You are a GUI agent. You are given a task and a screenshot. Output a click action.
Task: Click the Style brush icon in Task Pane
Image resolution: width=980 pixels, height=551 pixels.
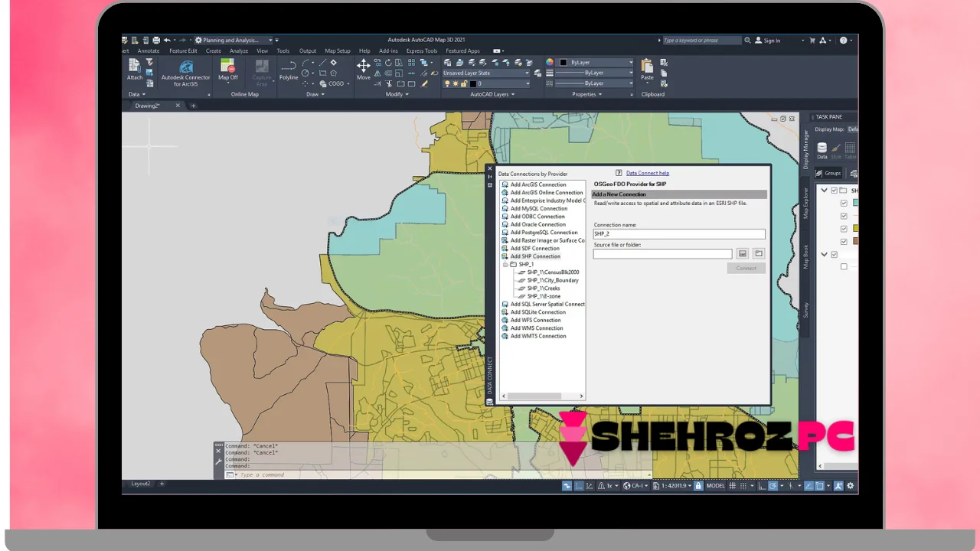[x=835, y=150]
